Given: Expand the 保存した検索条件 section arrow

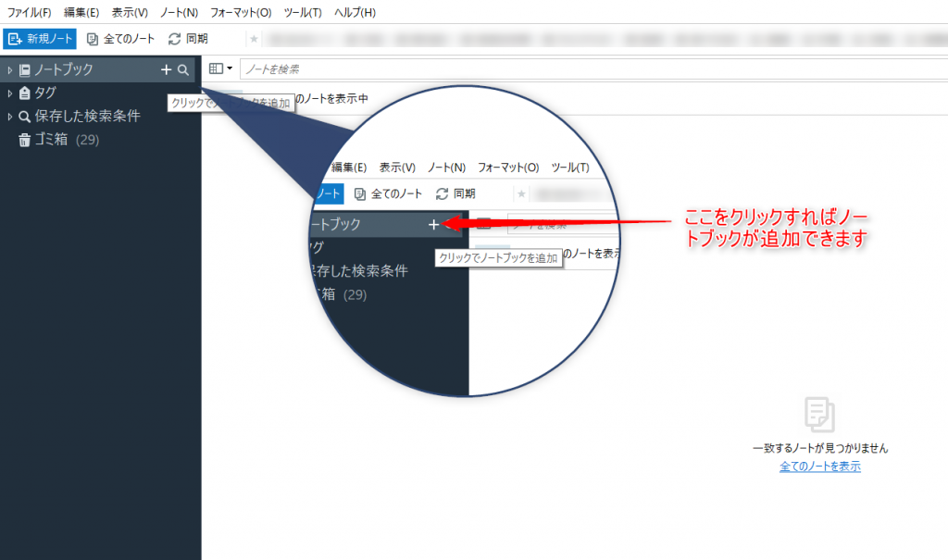Looking at the screenshot, I should tap(9, 117).
